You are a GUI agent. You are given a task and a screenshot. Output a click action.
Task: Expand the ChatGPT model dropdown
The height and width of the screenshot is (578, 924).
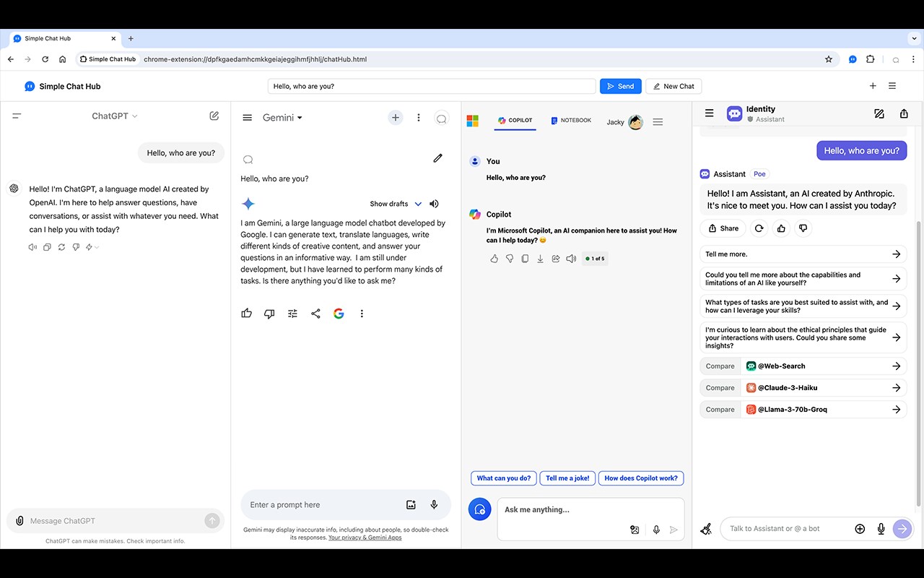[115, 116]
